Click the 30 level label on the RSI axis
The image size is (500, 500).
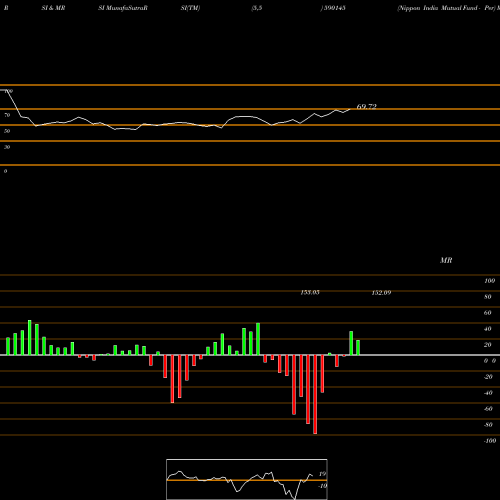(x=7, y=147)
